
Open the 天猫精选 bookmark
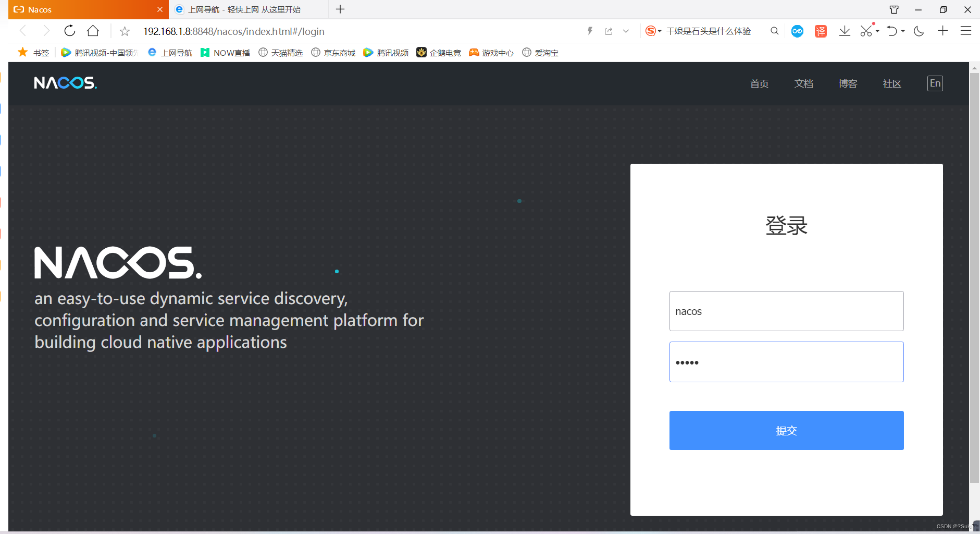[x=281, y=53]
